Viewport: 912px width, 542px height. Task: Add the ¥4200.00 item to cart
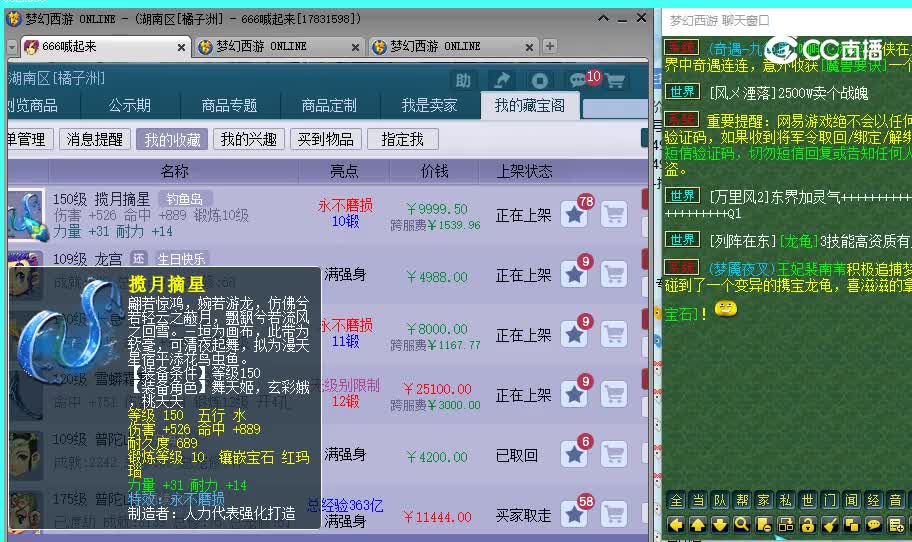coord(614,454)
